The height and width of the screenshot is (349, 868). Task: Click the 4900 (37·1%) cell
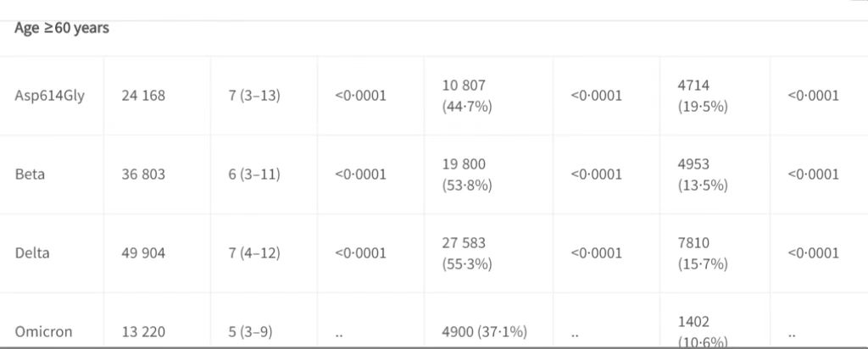tap(484, 332)
